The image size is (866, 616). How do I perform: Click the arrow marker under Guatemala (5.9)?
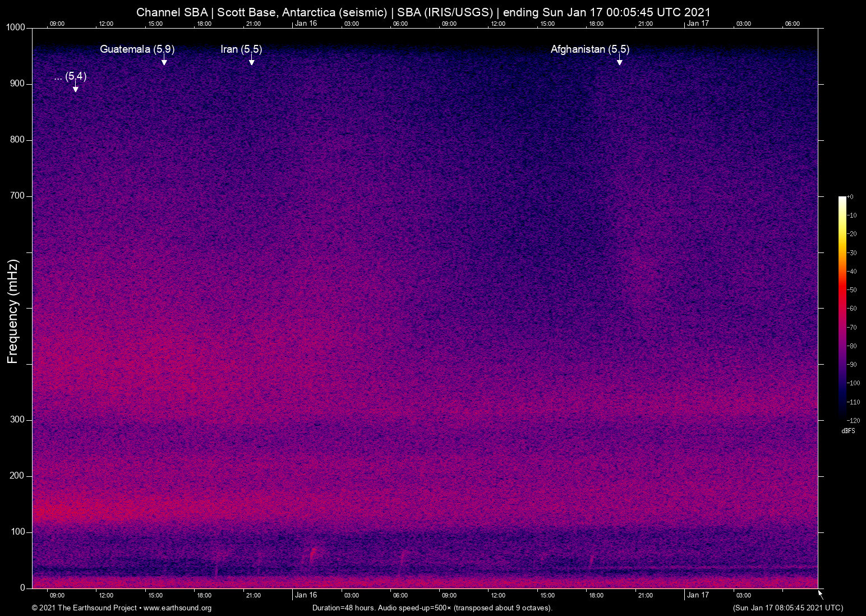(x=164, y=62)
